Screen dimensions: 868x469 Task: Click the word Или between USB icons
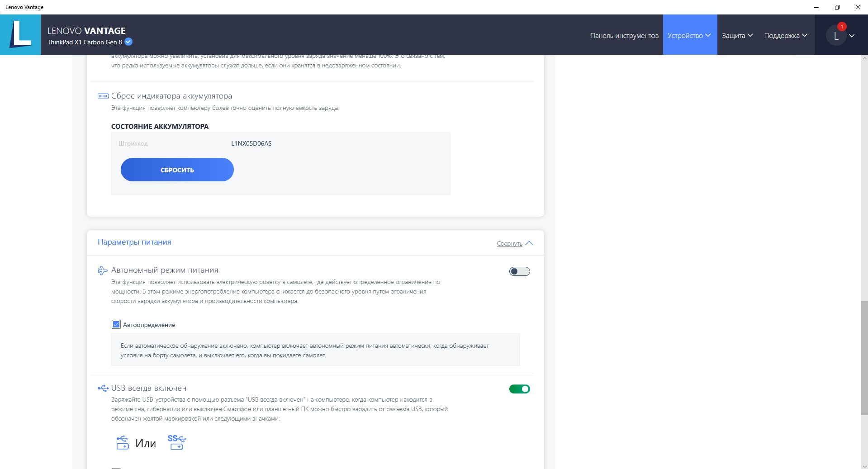146,443
